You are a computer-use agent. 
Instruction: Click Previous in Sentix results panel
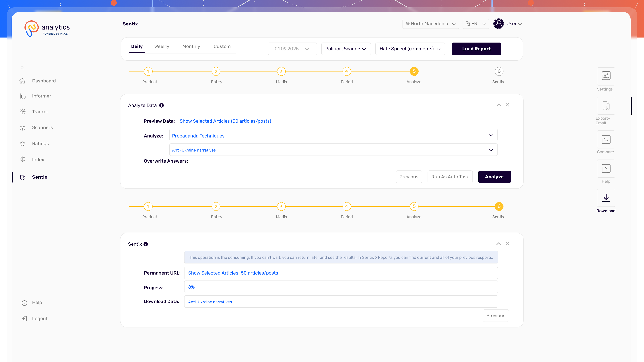pos(496,316)
